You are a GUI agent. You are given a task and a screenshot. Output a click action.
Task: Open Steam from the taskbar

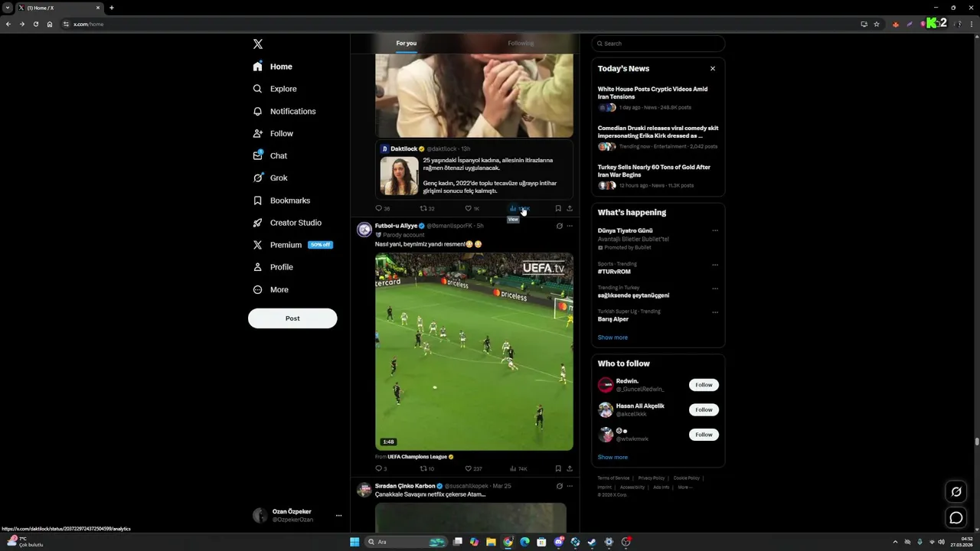coord(592,542)
